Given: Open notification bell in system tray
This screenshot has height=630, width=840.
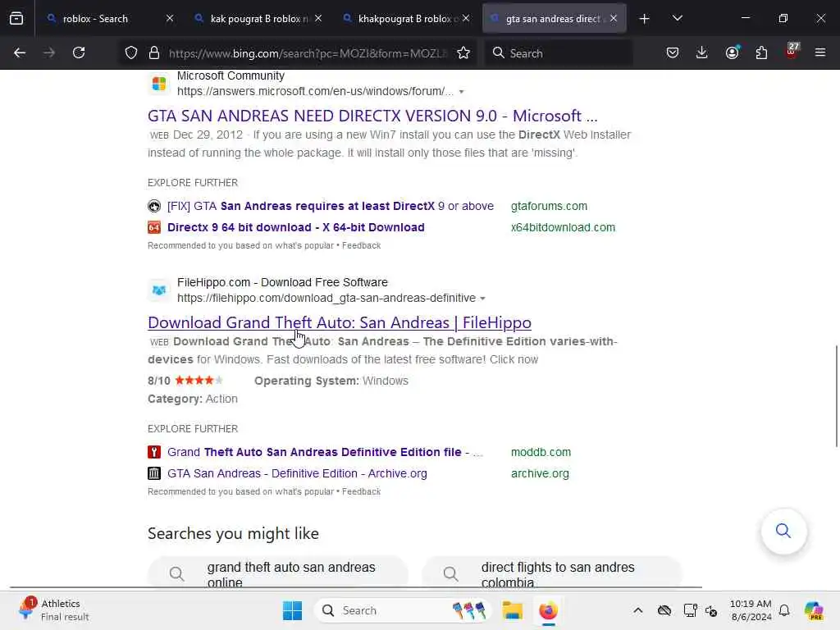Looking at the screenshot, I should (784, 610).
